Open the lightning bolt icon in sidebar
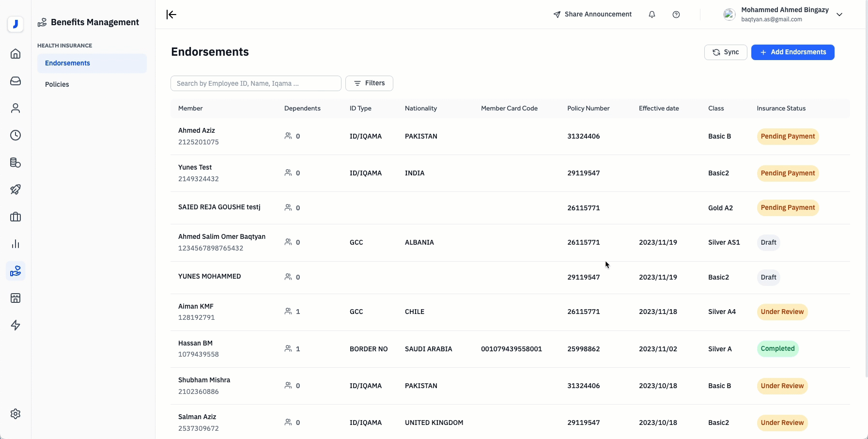This screenshot has height=439, width=868. pos(15,325)
